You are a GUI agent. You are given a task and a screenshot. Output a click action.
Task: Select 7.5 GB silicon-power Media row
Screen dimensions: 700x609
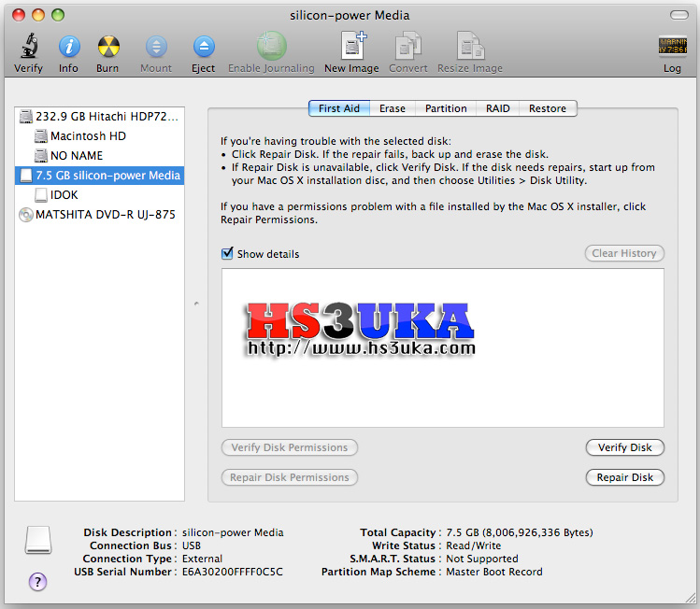(100, 176)
